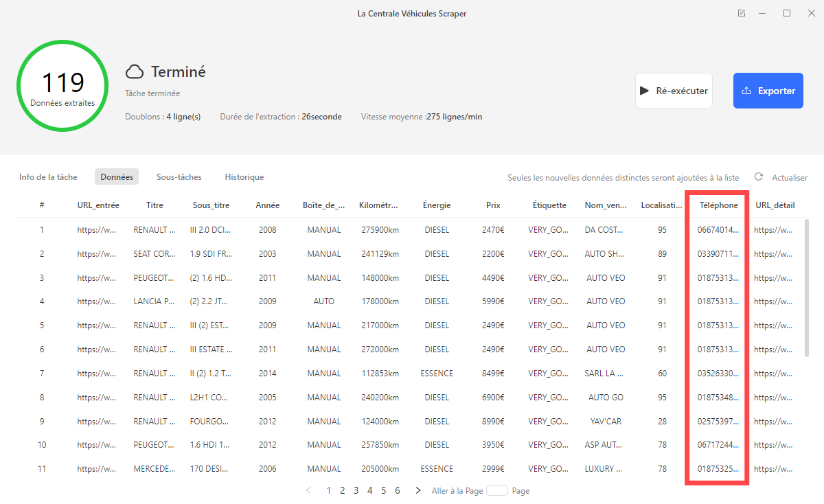Screen dimensions: 824x504
Task: Open the Info de la tâche tab
Action: click(x=48, y=177)
